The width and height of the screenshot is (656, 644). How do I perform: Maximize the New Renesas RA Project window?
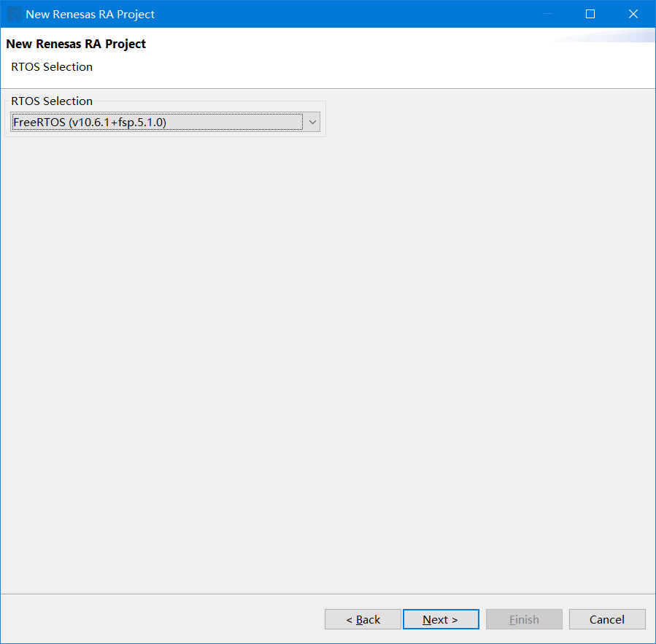[x=590, y=14]
